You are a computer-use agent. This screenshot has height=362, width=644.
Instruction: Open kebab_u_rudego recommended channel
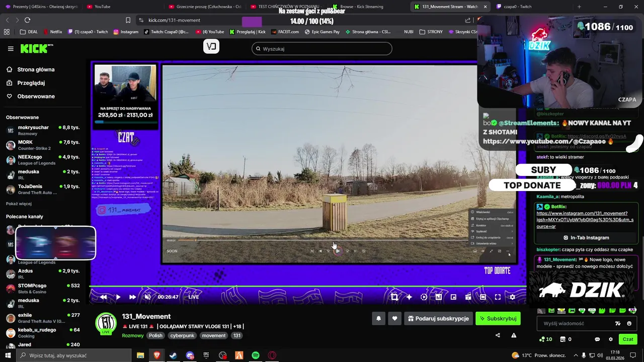coord(43,332)
